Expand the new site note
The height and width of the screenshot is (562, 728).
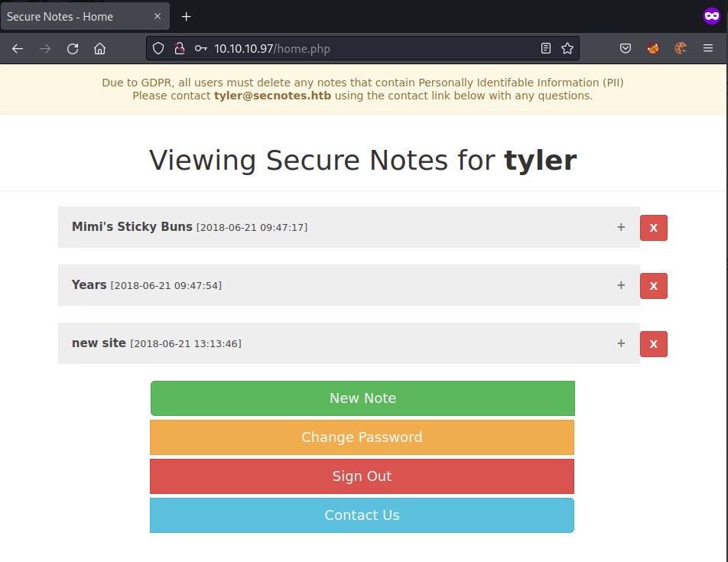pyautogui.click(x=621, y=343)
